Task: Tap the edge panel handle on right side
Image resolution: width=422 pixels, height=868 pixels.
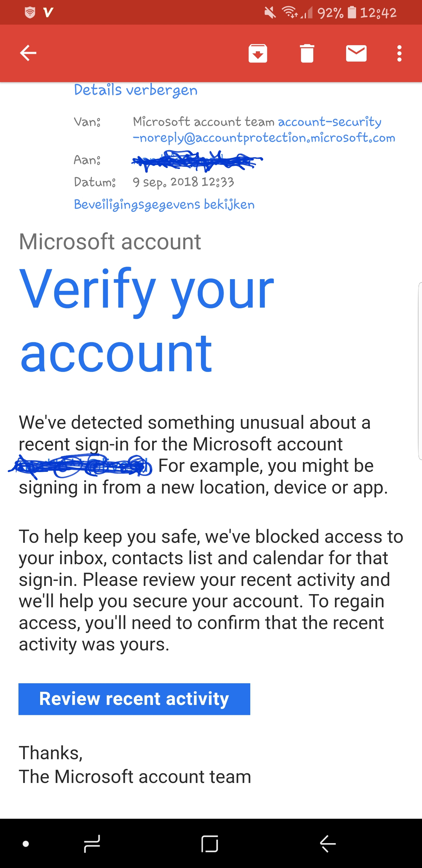Action: pyautogui.click(x=420, y=371)
